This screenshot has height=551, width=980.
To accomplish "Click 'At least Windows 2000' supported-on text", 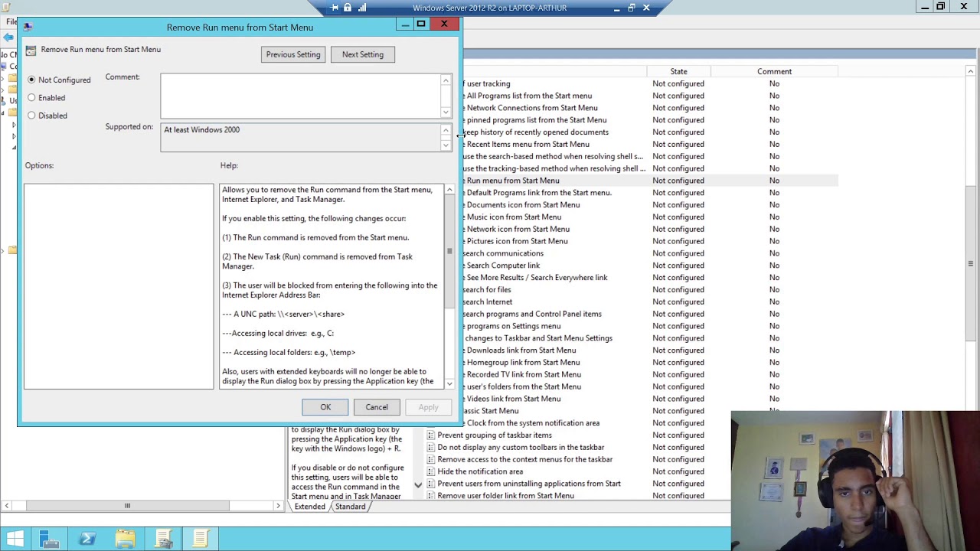I will 201,130.
